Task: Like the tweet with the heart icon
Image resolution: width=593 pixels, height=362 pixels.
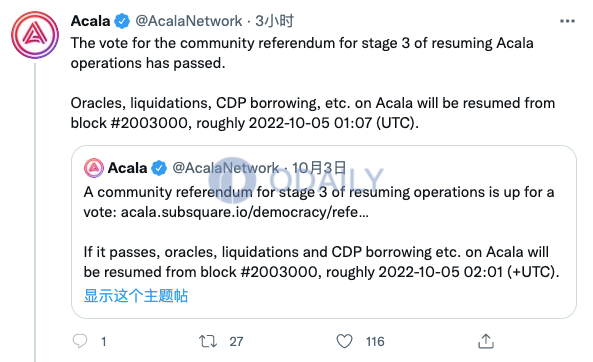Action: pyautogui.click(x=344, y=341)
